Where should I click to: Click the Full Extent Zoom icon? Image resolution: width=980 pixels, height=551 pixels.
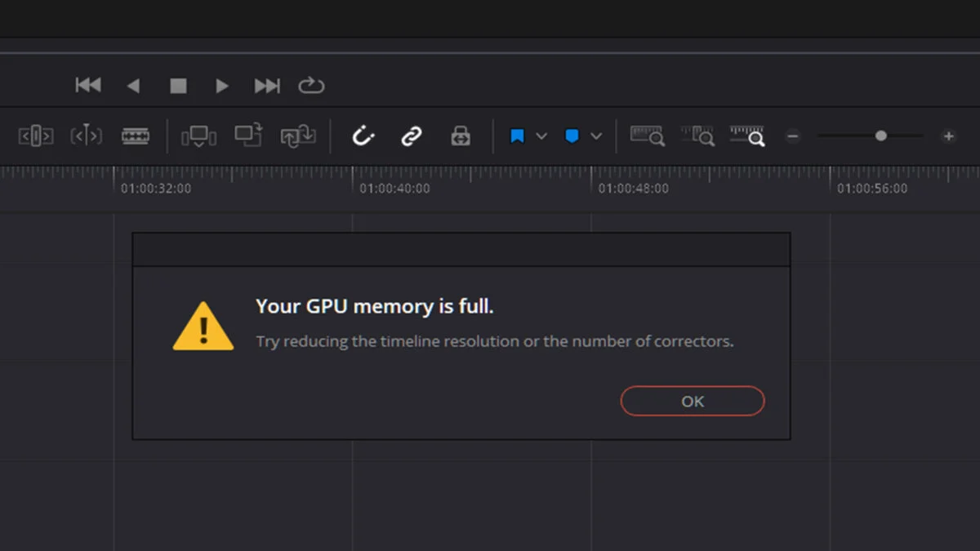tap(647, 136)
